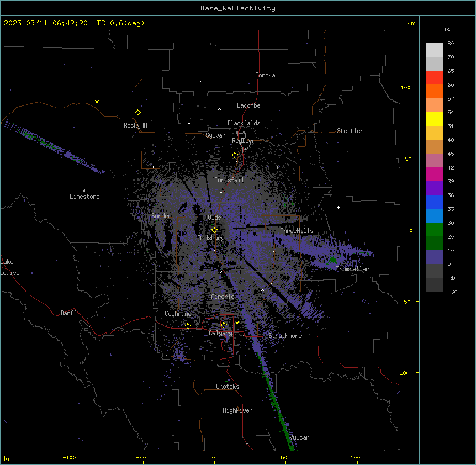Screen dimensions: 476x465
Task: Click the Olds town label
Action: coord(214,218)
